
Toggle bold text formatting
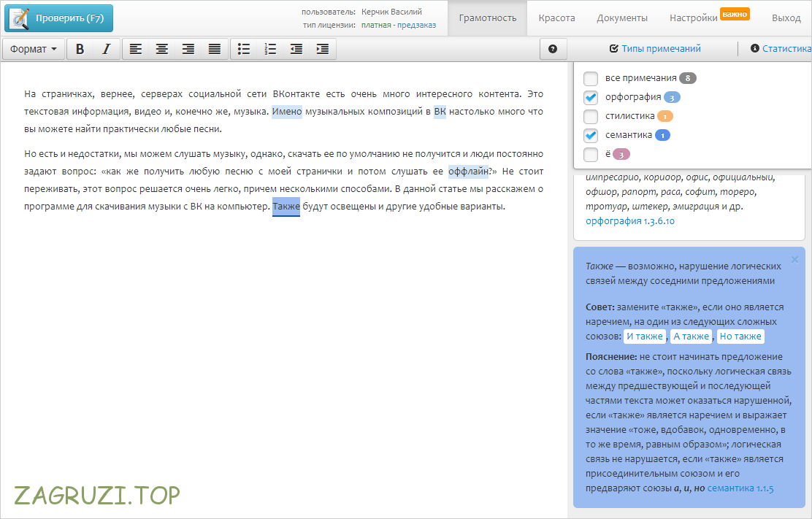[80, 49]
